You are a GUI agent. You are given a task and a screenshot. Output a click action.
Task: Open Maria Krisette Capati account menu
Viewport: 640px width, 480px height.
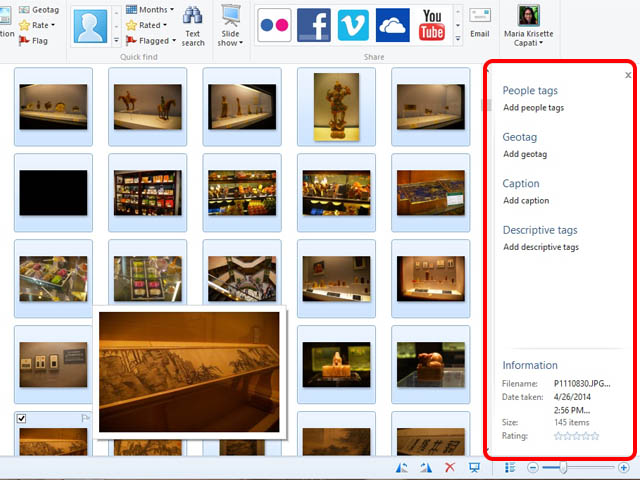(x=529, y=26)
